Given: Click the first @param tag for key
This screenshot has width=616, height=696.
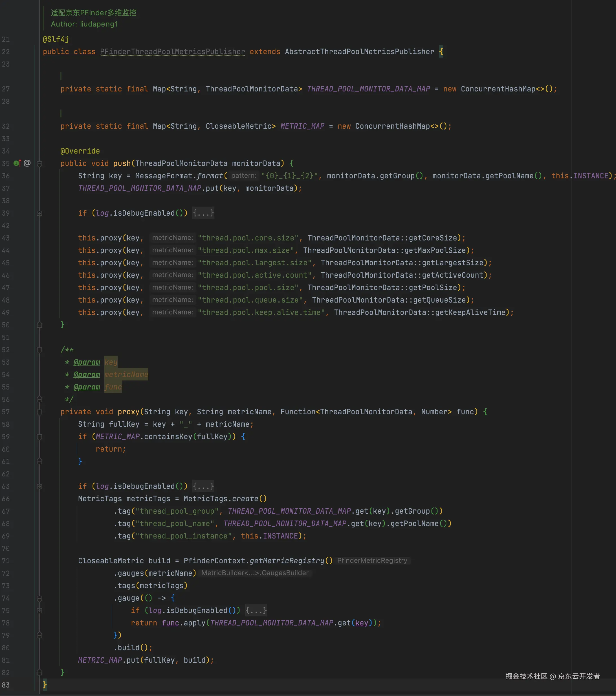Looking at the screenshot, I should [87, 362].
